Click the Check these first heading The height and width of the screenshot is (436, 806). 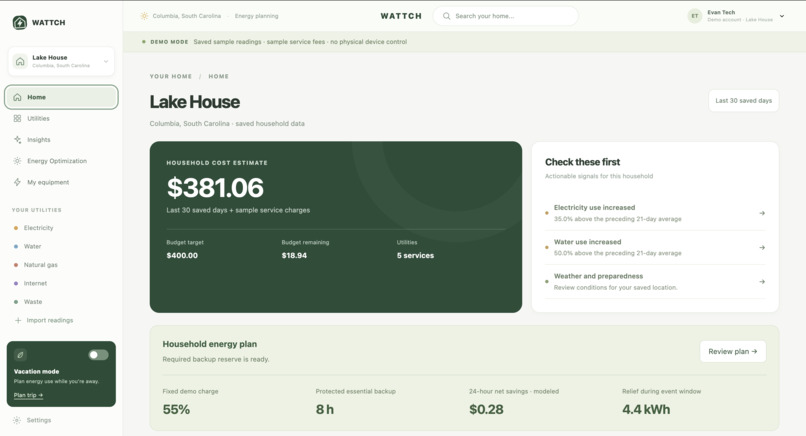click(582, 162)
